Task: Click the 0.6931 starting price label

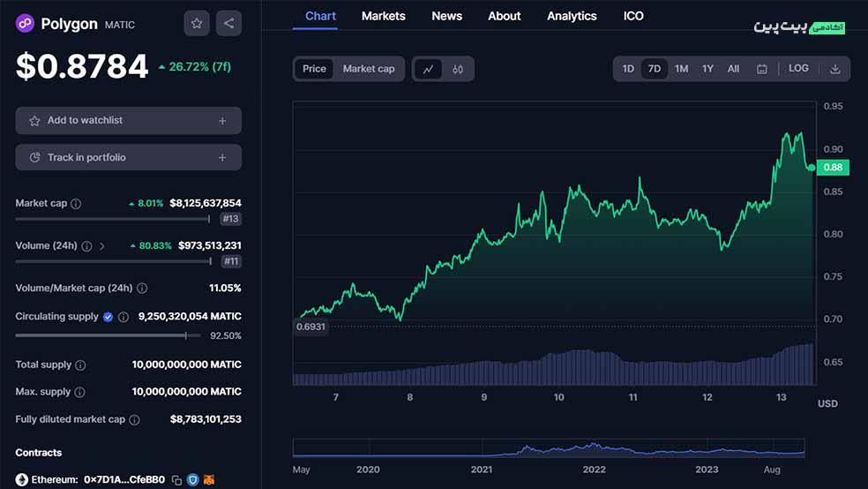Action: (311, 327)
